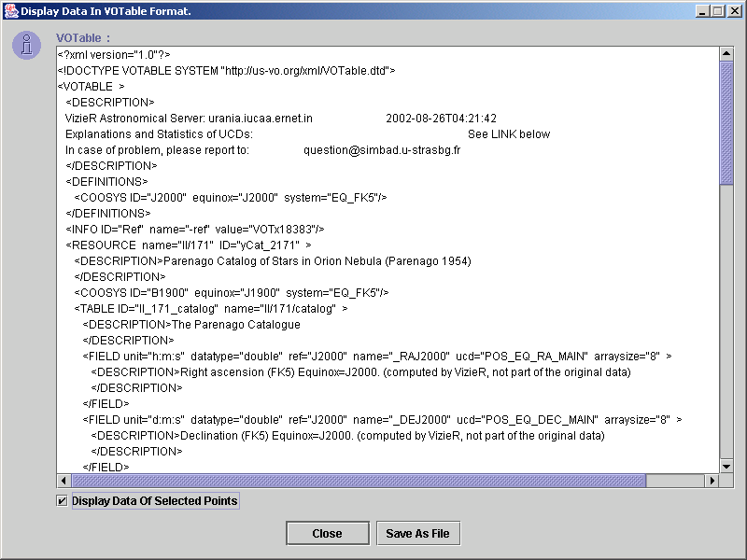The image size is (747, 560).
Task: Click the vertical scrollbar down arrow
Action: [726, 467]
